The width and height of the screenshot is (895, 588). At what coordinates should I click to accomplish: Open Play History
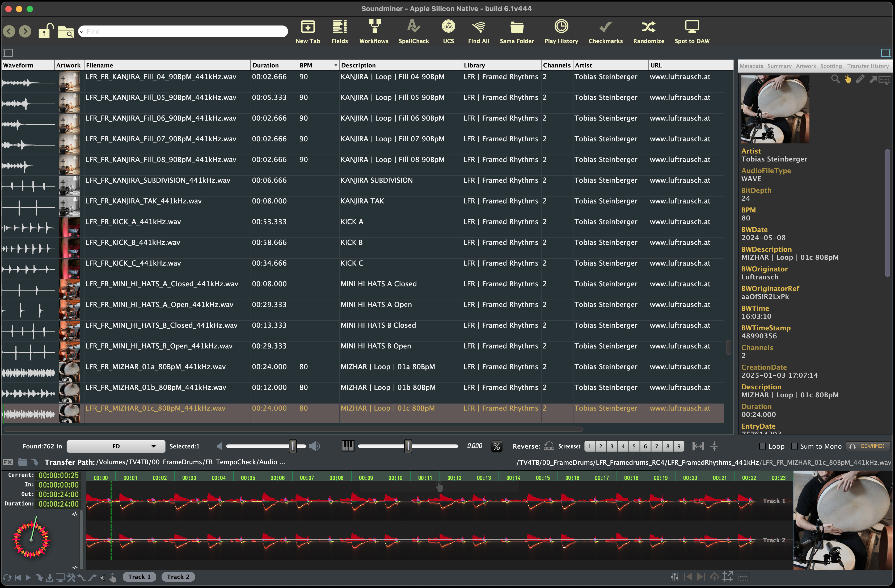coord(561,32)
